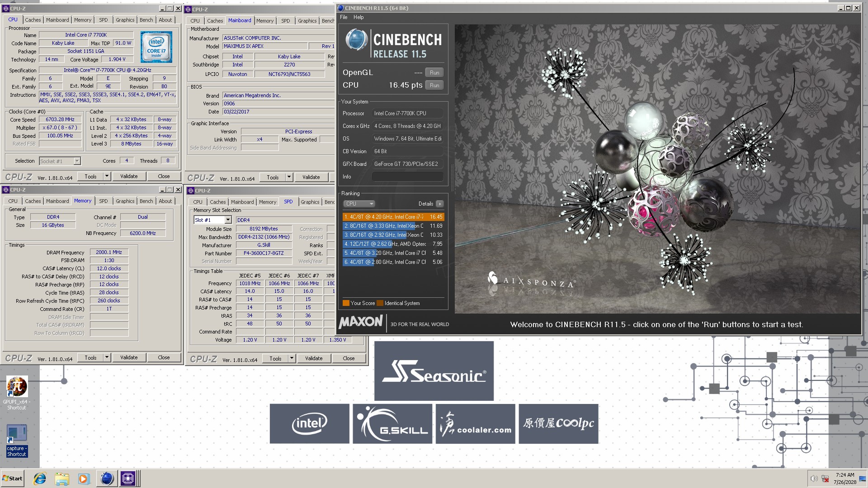Click Ranking Details arrow button
The height and width of the screenshot is (488, 868).
coord(439,204)
